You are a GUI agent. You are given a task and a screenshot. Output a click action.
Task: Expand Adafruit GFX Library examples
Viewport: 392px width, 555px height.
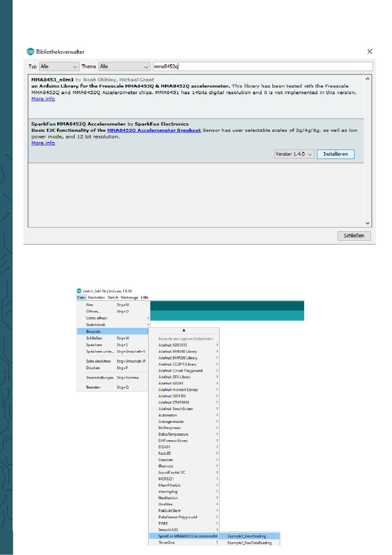point(184,377)
